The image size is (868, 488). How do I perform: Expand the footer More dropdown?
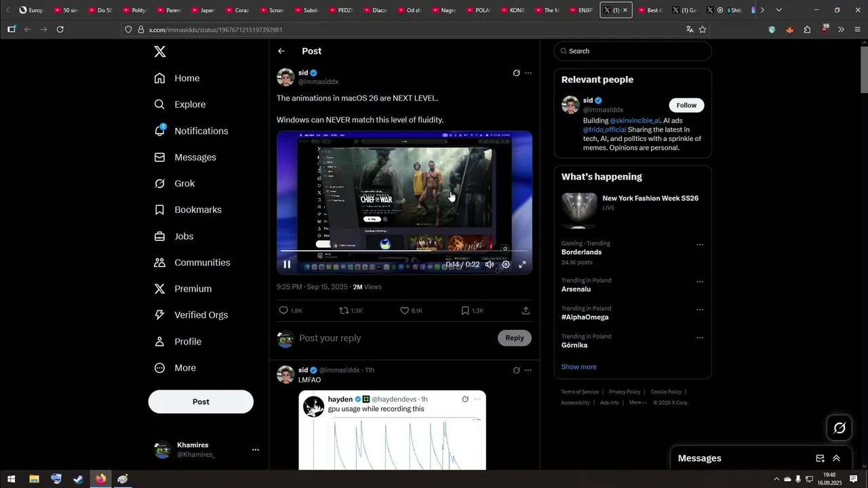pos(638,403)
